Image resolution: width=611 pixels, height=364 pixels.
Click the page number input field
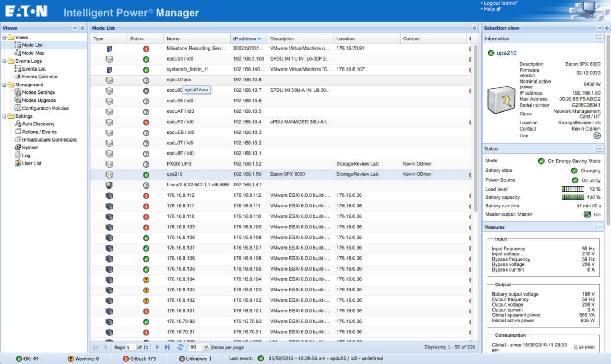point(130,347)
